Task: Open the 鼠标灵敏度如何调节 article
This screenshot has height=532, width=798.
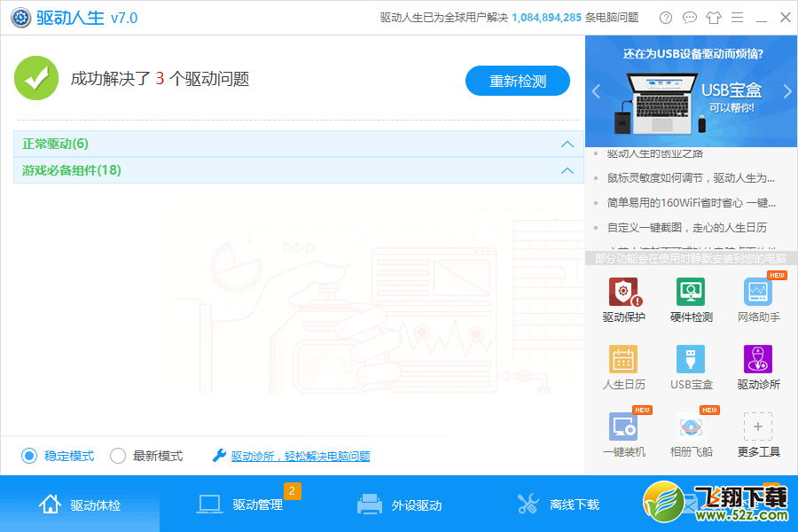Action: (x=691, y=177)
